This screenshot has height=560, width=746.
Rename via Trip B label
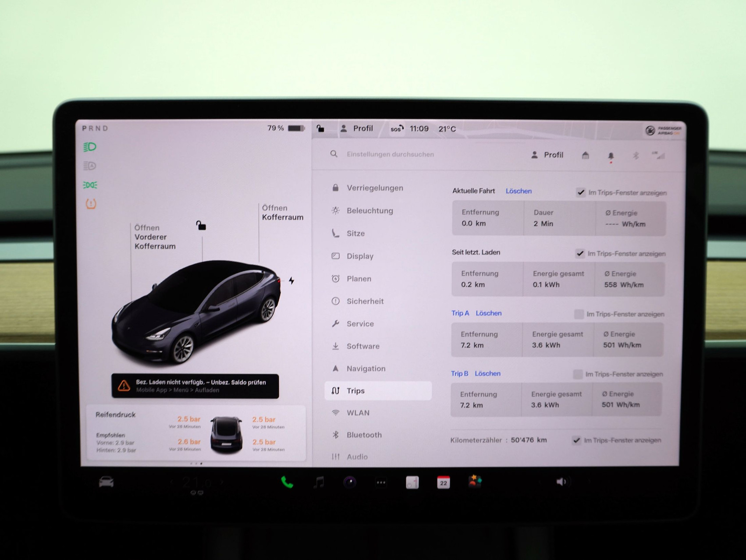tap(459, 373)
